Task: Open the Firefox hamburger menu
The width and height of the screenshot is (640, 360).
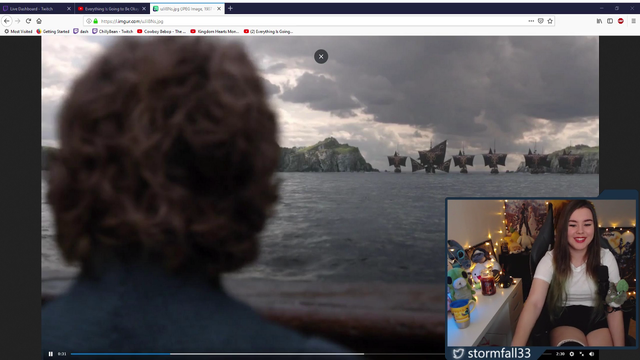Action: tap(633, 21)
